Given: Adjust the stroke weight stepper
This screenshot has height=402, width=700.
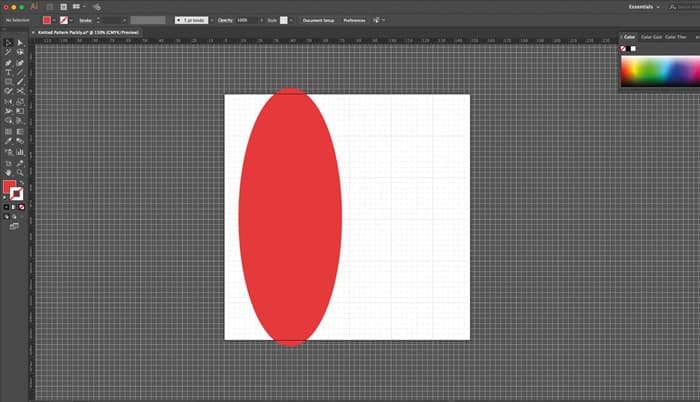Looking at the screenshot, I should click(98, 20).
